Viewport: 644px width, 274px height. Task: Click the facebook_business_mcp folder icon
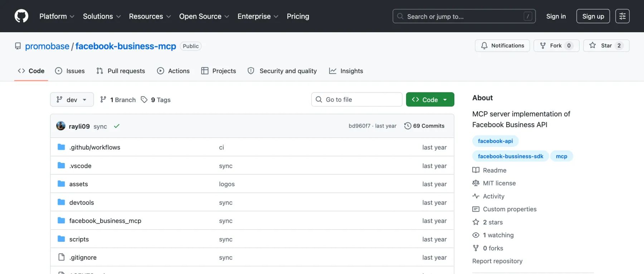61,220
